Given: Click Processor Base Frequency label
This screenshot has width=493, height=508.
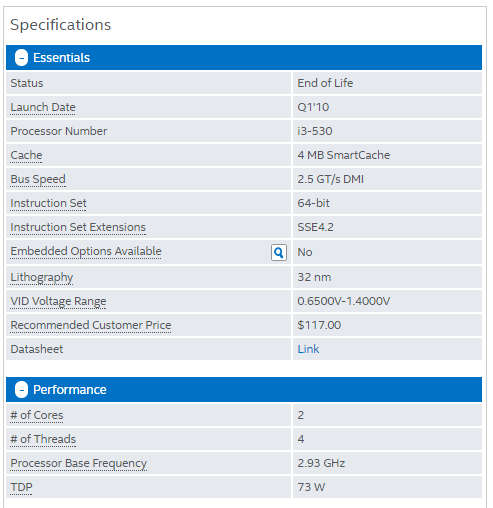Looking at the screenshot, I should pyautogui.click(x=79, y=463).
